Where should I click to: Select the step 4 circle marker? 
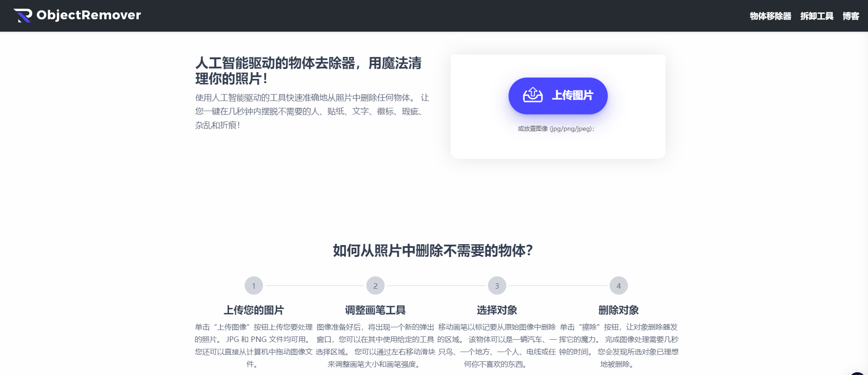click(x=618, y=286)
